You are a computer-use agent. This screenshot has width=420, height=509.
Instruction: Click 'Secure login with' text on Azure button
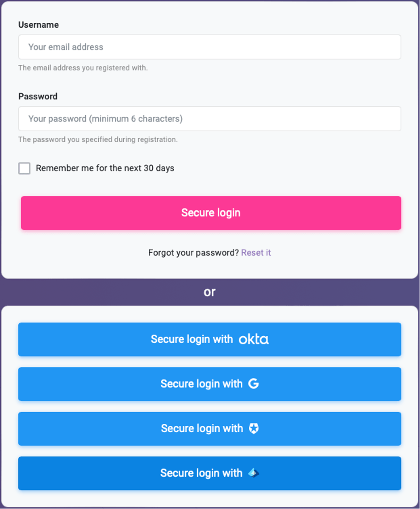pyautogui.click(x=202, y=473)
